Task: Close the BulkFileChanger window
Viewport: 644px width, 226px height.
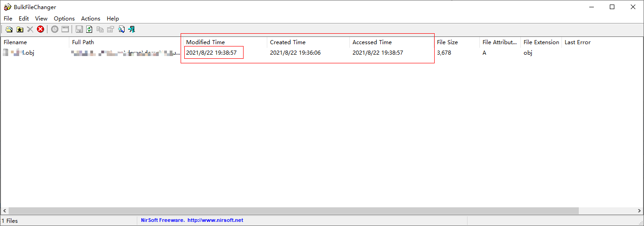Action: point(633,7)
